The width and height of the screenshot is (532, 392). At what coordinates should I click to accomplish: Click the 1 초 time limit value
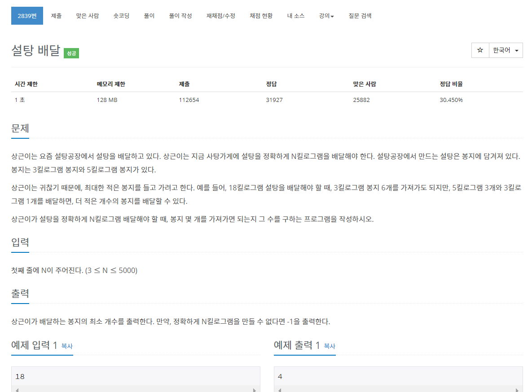(x=20, y=100)
